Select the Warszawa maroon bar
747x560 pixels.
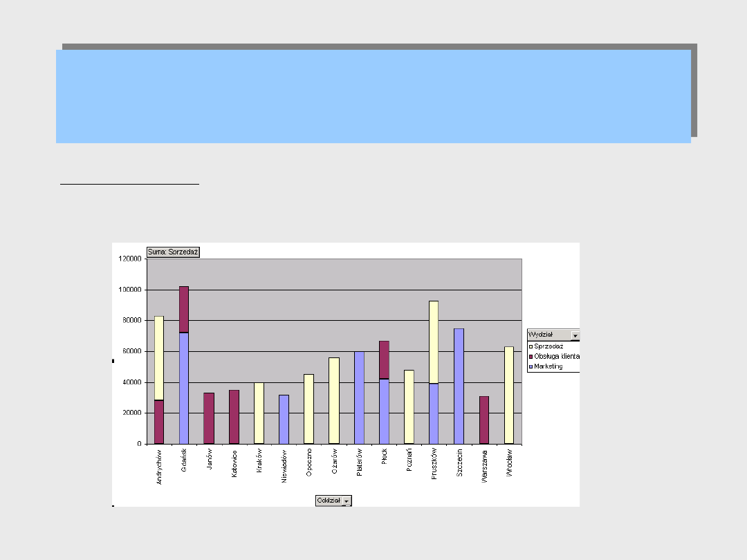tap(484, 420)
